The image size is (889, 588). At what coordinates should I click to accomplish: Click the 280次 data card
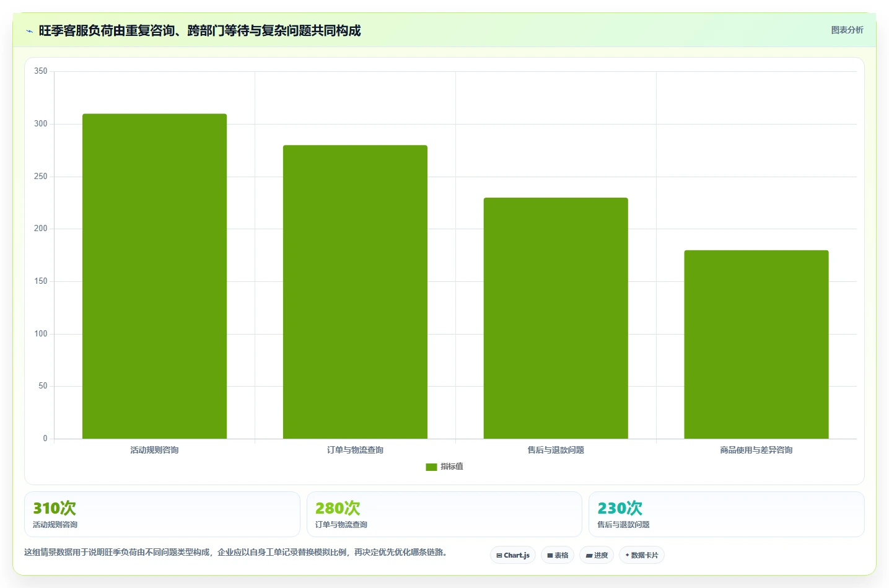coord(444,514)
